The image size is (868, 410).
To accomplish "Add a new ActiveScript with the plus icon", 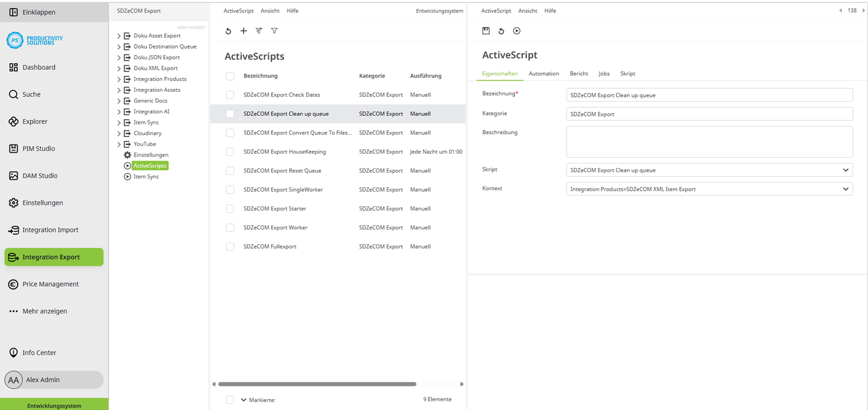I will tap(243, 30).
